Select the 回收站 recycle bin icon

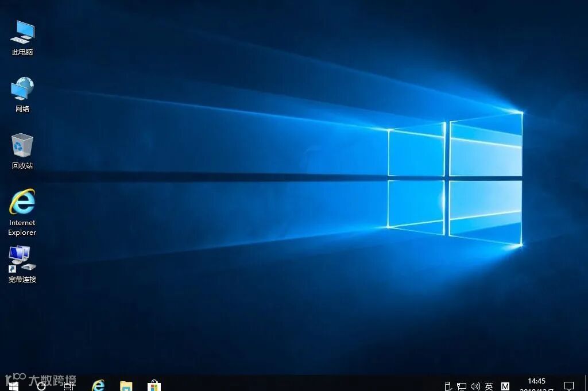click(22, 151)
